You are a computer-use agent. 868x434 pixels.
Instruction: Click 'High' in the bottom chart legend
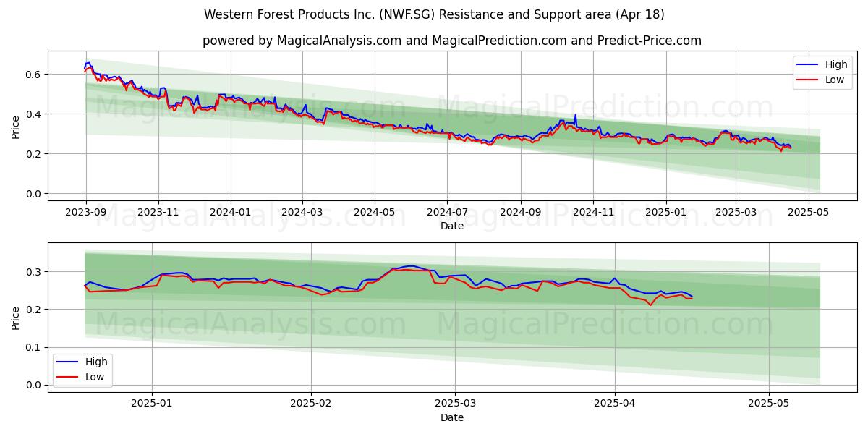[96, 362]
